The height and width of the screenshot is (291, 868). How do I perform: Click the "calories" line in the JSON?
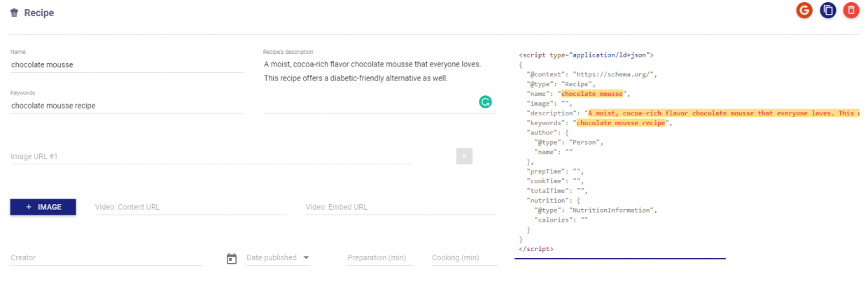point(561,219)
